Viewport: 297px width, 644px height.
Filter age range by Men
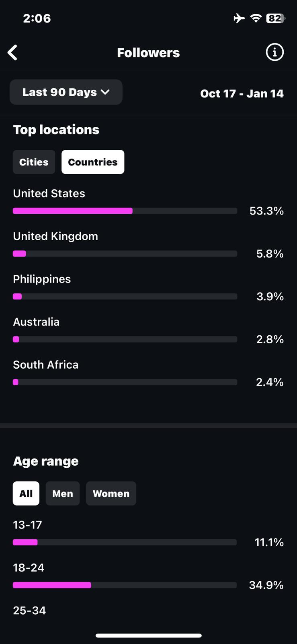(63, 493)
